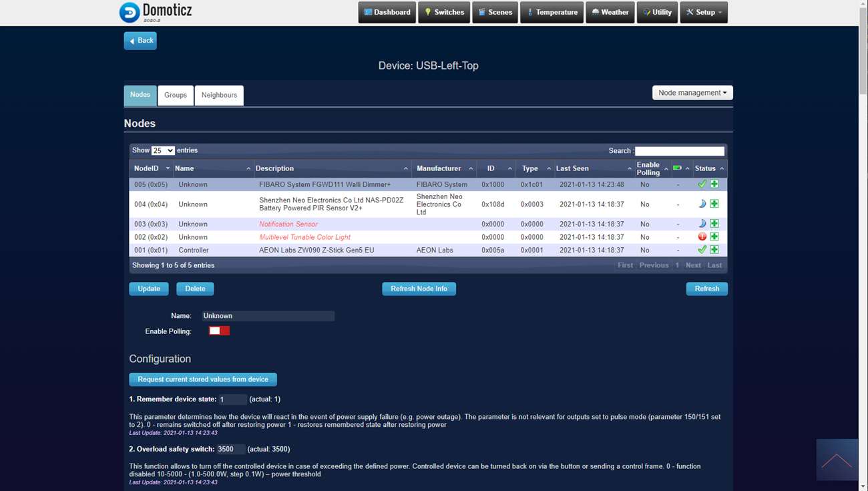Click the sleeping moon status icon for node 004
The width and height of the screenshot is (868, 491).
[x=702, y=204]
